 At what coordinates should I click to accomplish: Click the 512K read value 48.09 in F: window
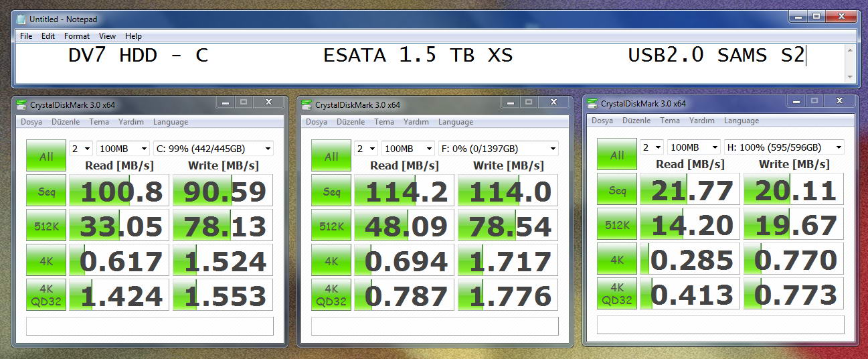coord(404,226)
